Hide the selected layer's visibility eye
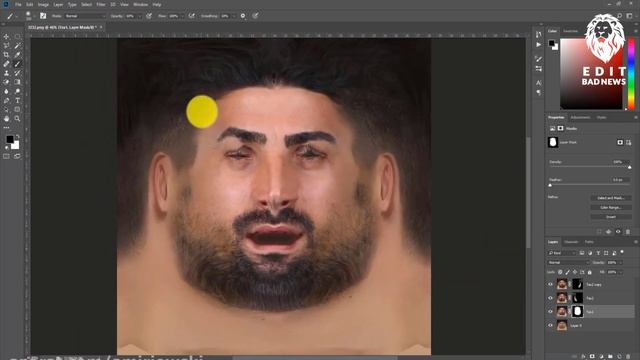Screen dimensions: 640x360 click(x=551, y=311)
